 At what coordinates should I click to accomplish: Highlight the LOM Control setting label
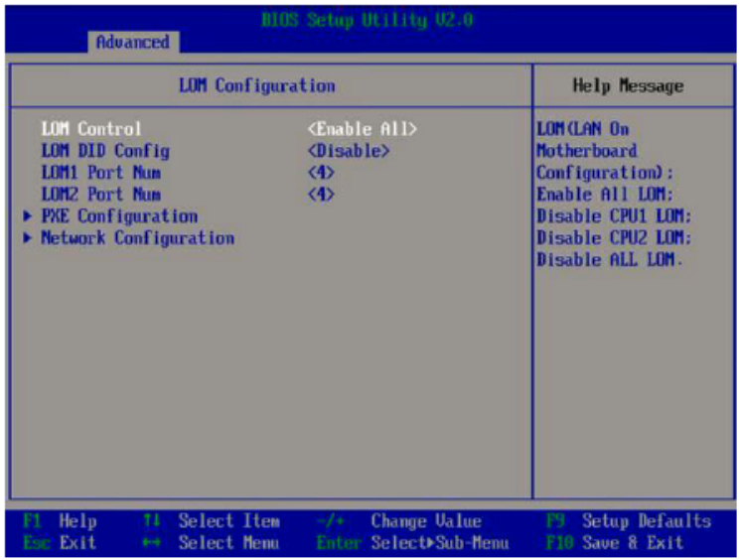click(x=91, y=129)
